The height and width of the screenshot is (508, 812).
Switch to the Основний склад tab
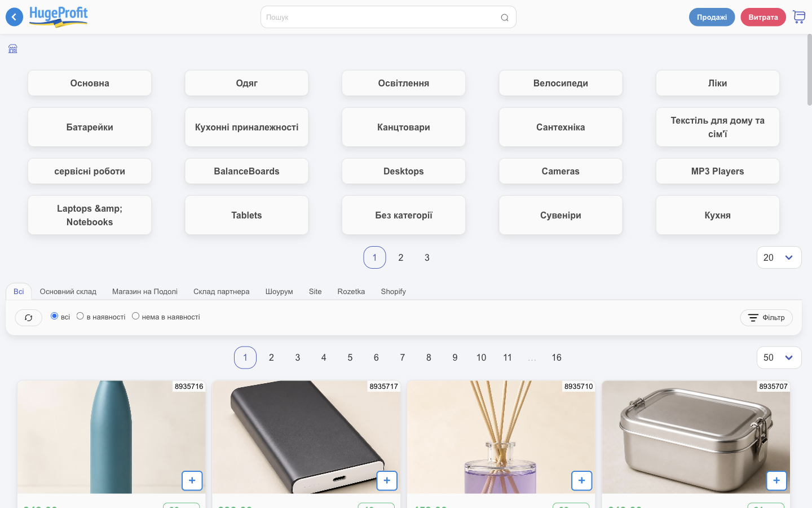[x=68, y=291]
